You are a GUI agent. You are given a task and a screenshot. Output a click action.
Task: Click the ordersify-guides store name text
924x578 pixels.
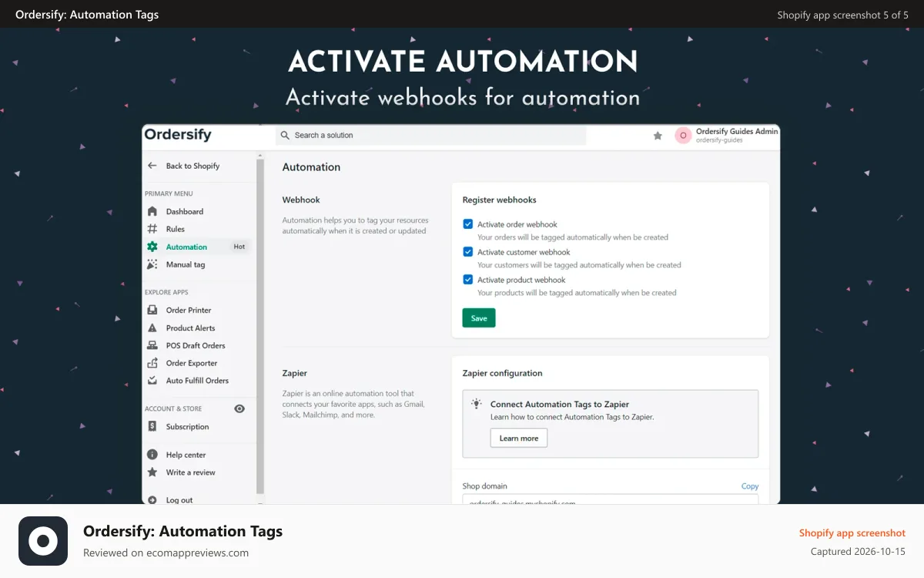coord(719,140)
